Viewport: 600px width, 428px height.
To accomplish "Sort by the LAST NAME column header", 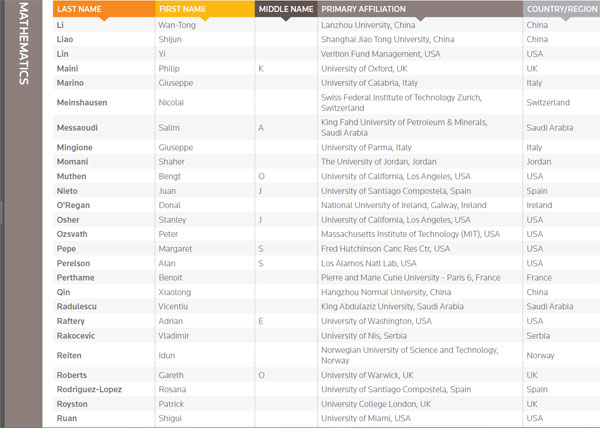I will (104, 9).
